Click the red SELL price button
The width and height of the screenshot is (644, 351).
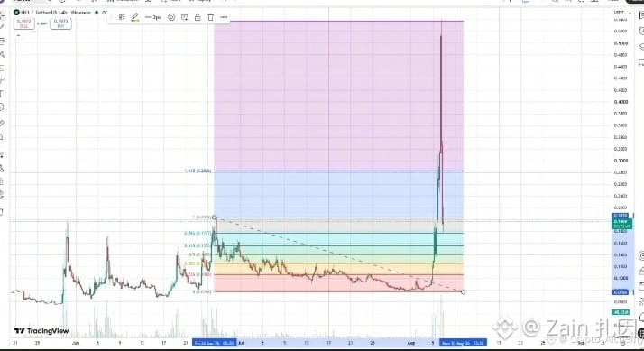(x=23, y=23)
